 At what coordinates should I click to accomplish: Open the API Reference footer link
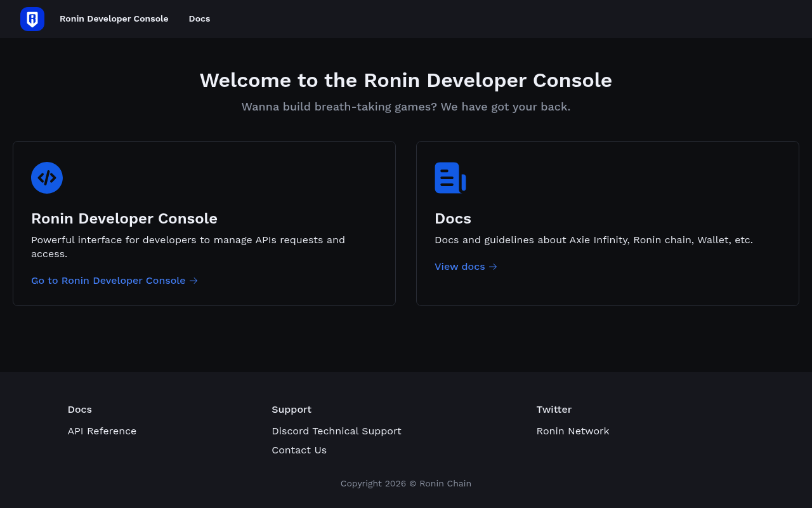click(102, 431)
